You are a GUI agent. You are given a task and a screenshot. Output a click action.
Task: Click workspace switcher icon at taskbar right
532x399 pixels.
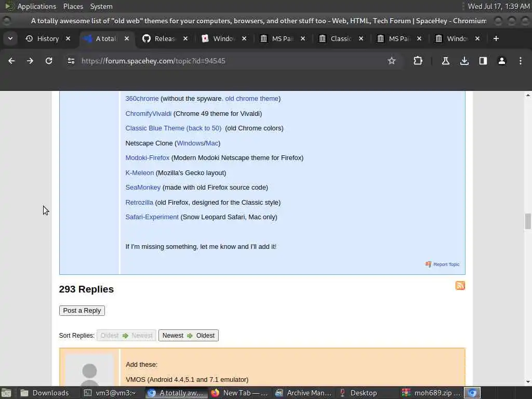click(472, 393)
